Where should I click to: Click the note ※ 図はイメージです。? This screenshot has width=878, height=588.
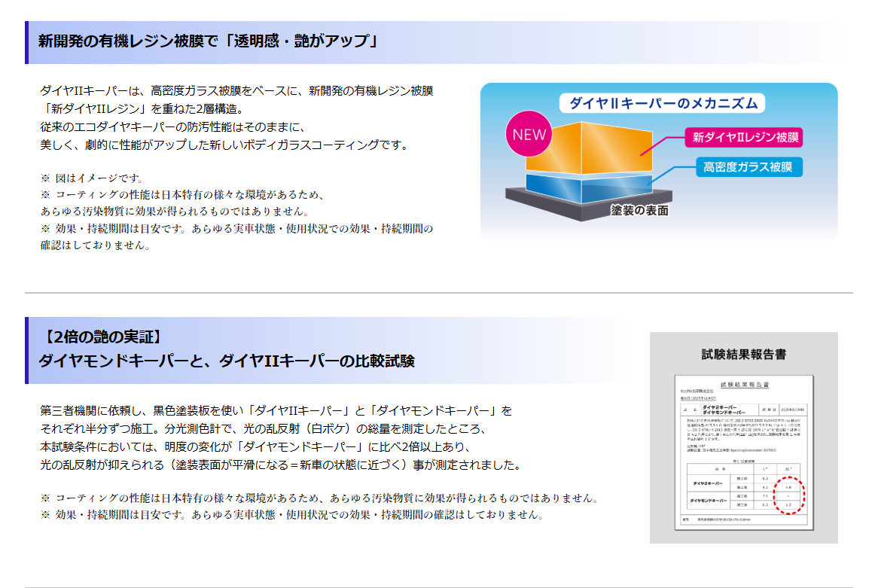click(91, 178)
